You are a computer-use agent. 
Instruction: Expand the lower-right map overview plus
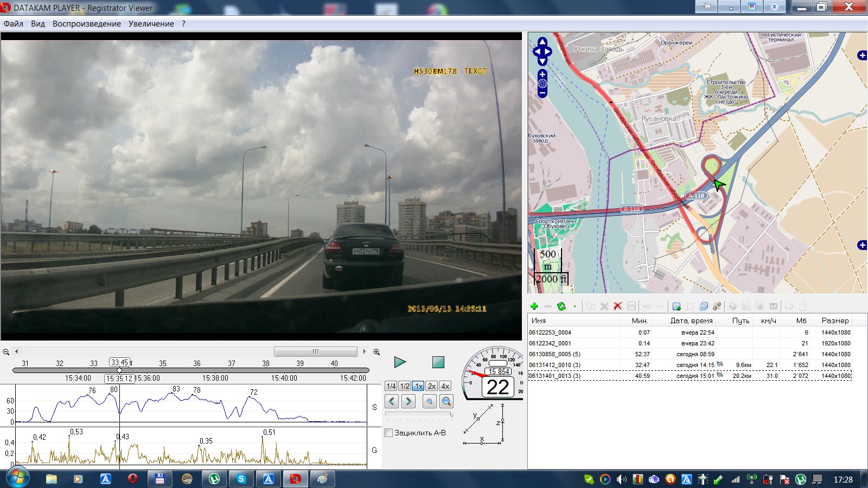pyautogui.click(x=861, y=245)
